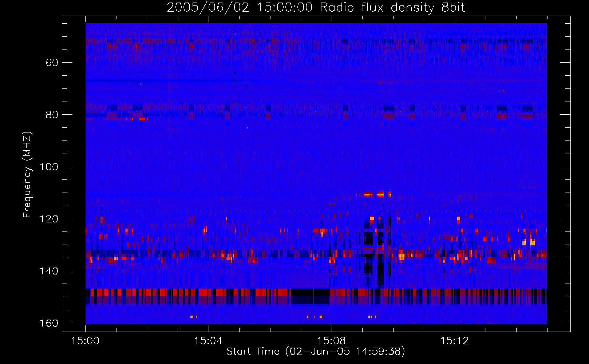Click the 60 frequency tick label
589x364 pixels.
coord(52,63)
